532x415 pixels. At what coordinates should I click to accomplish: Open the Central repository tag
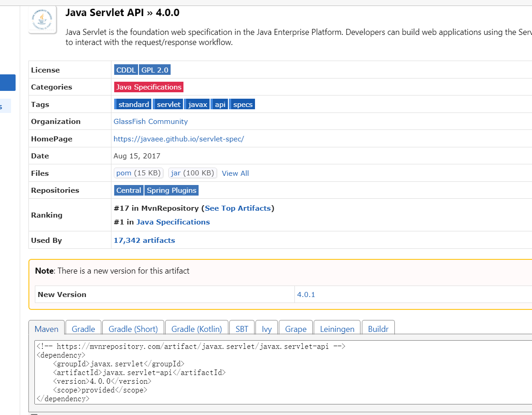click(128, 190)
